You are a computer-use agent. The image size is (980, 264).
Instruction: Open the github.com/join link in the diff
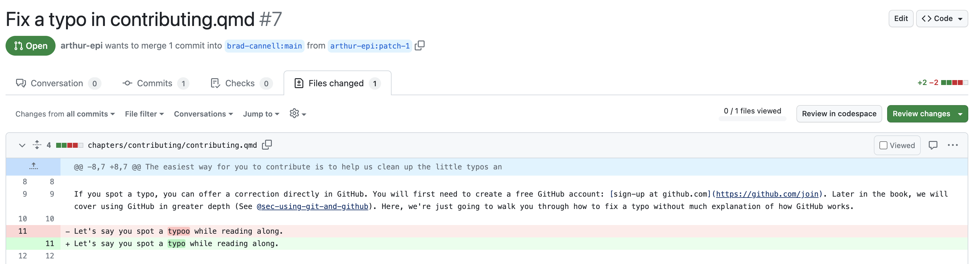766,194
